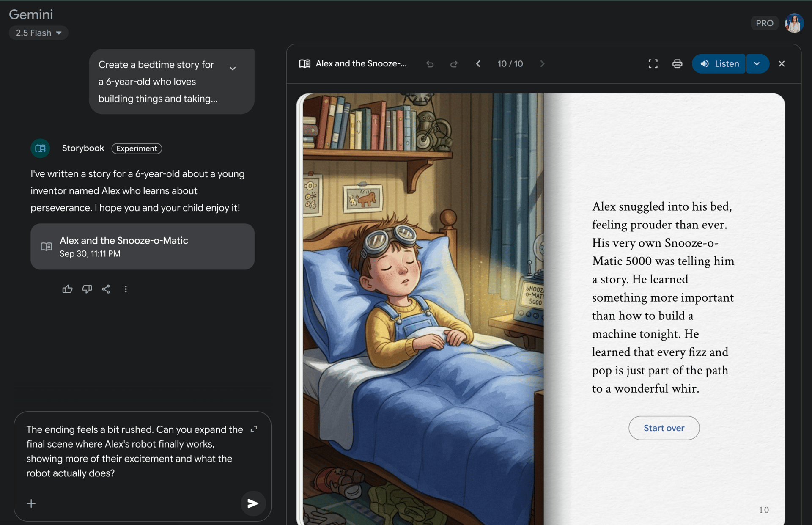812x525 pixels.
Task: Expand the Listen options dropdown arrow
Action: [x=757, y=64]
